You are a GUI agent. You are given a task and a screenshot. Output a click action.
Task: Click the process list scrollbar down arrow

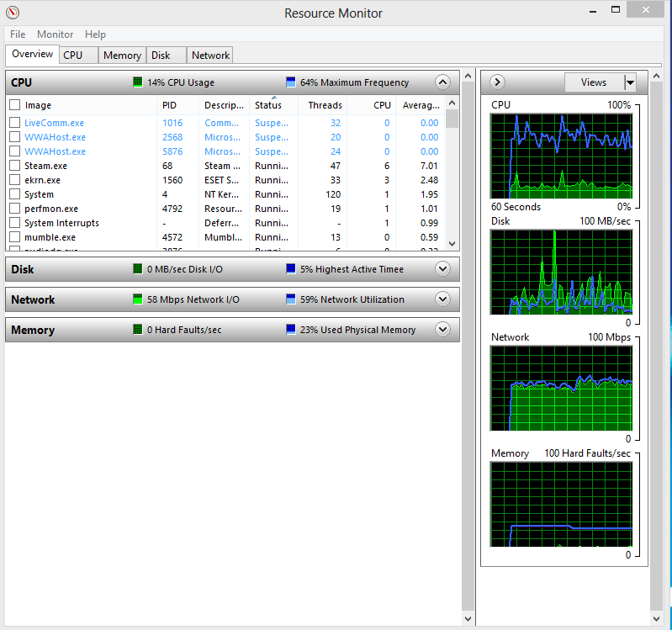point(452,243)
